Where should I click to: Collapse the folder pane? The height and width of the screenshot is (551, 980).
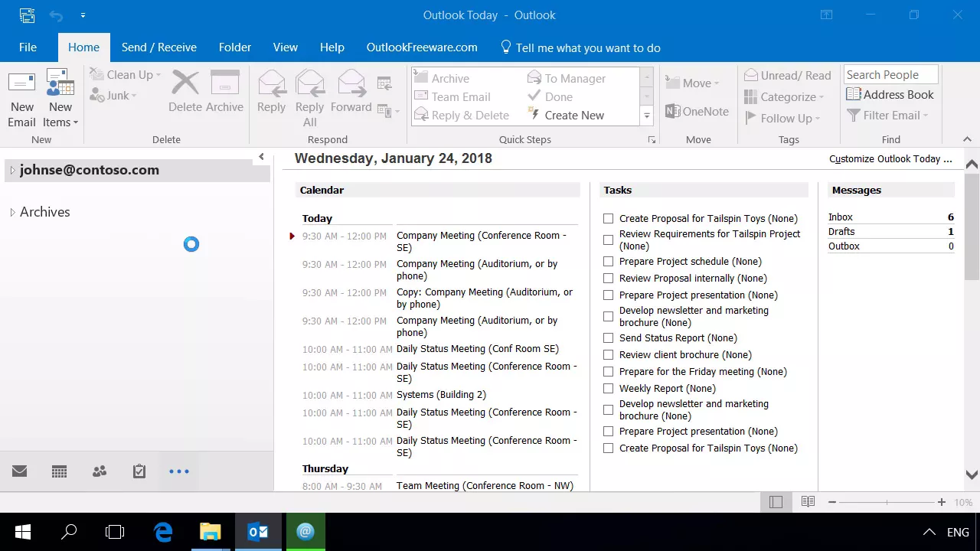[261, 157]
